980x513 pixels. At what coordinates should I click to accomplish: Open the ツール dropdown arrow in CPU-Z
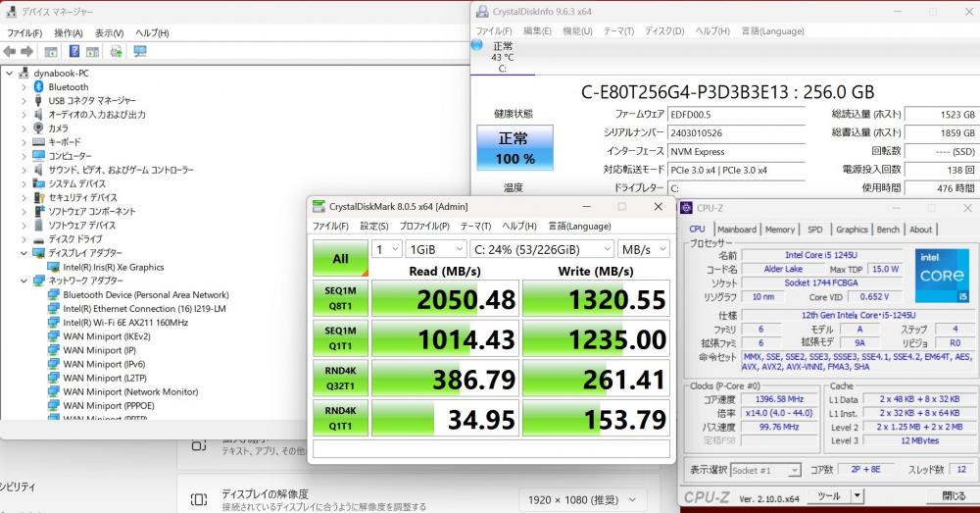coord(857,496)
